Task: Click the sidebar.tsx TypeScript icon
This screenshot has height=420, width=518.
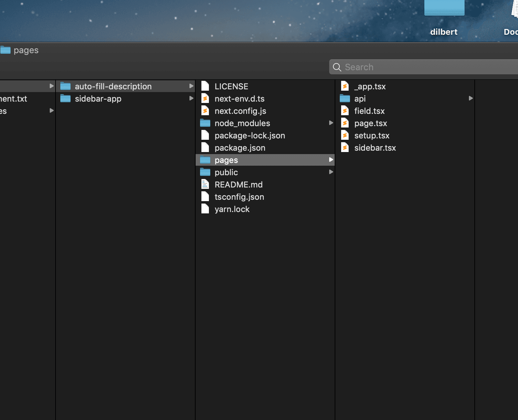Action: click(x=345, y=148)
